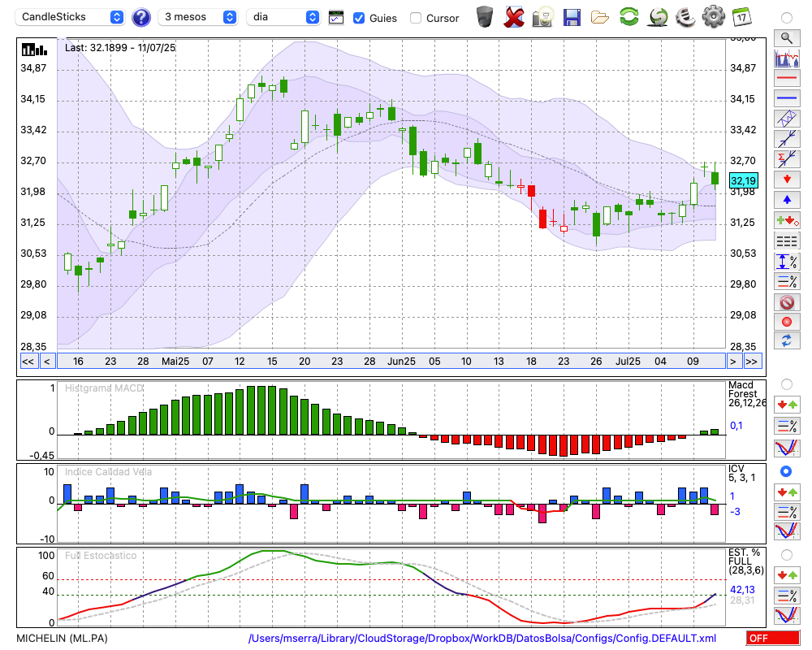Jump to chart start with '<<' button
This screenshot has width=812, height=650.
(28, 362)
